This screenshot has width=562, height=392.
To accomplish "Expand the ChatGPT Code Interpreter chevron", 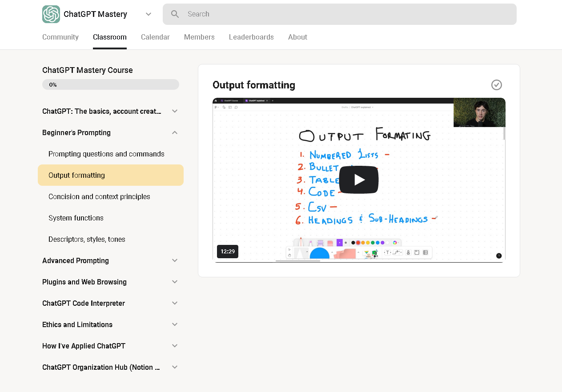I will point(175,303).
